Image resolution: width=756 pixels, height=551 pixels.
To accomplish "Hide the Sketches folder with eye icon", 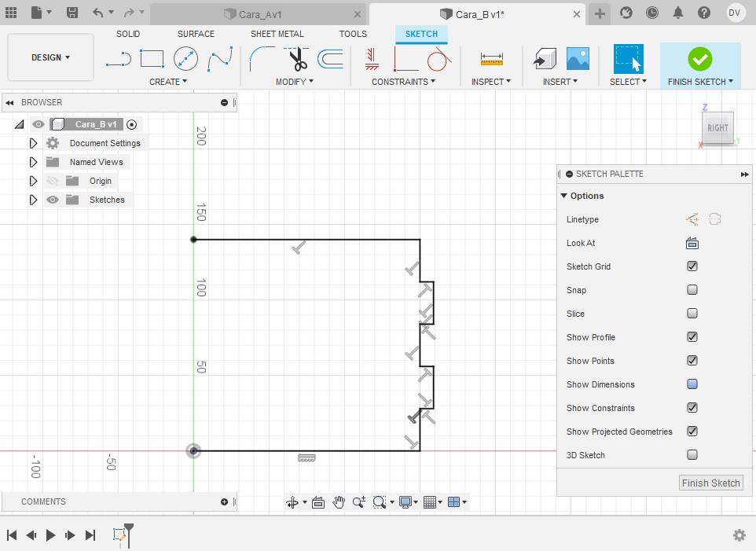I will click(x=53, y=200).
